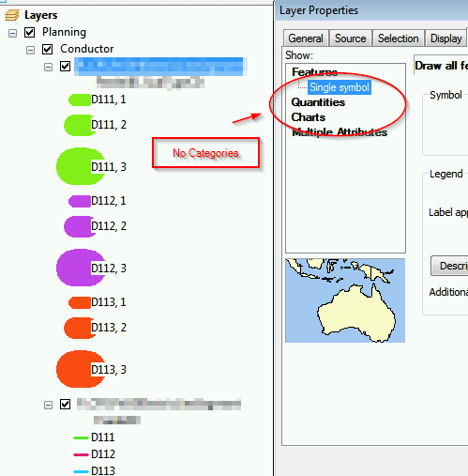Select the 'D111, 1' legend label

pos(109,100)
